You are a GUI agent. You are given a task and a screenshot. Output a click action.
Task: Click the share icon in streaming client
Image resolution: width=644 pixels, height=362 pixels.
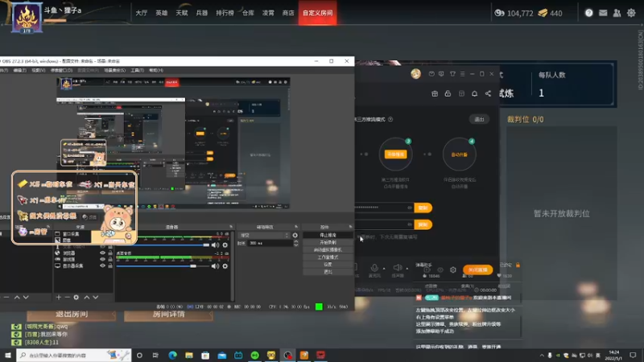(x=488, y=93)
